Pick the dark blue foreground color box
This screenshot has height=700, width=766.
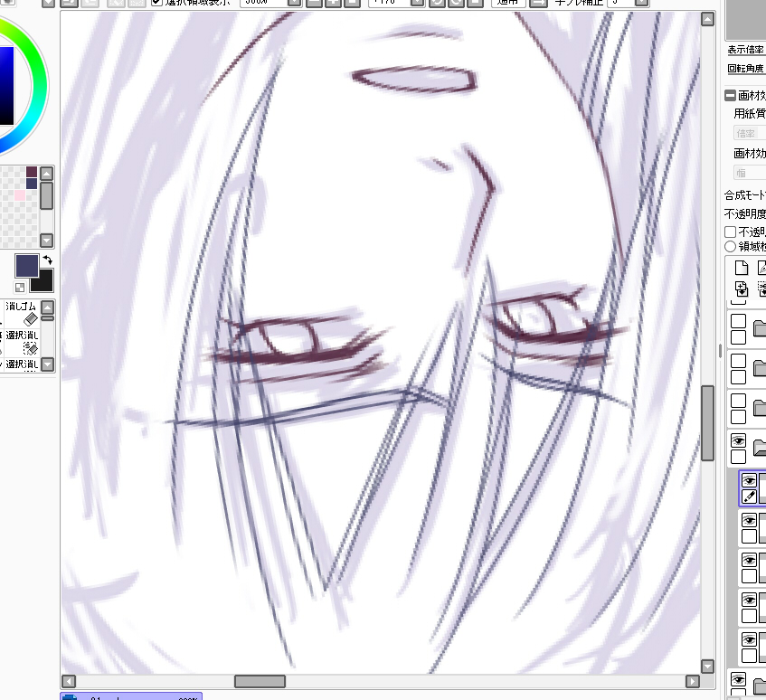coord(27,266)
